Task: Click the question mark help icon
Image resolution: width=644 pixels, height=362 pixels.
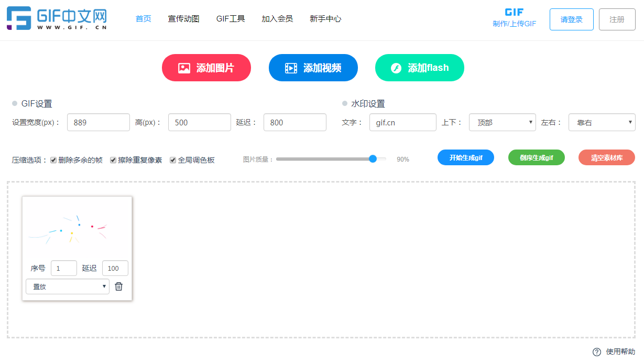Action: (x=596, y=352)
